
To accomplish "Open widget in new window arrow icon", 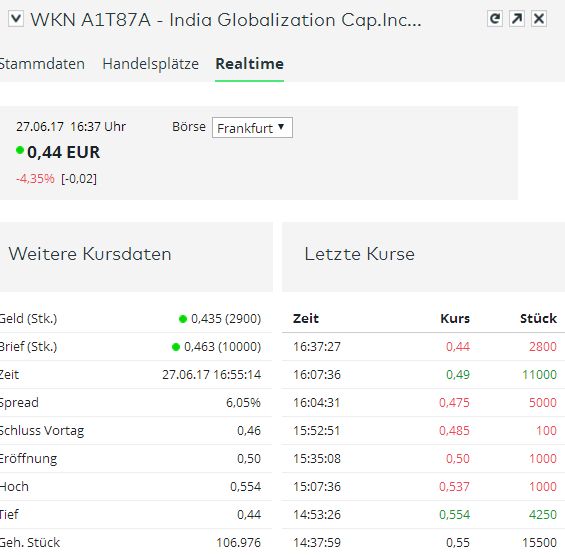I will [517, 19].
